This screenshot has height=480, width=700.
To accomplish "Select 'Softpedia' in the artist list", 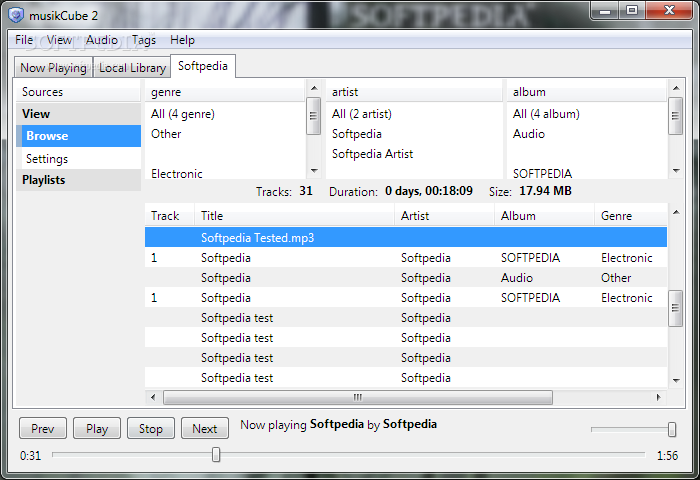I will (414, 134).
